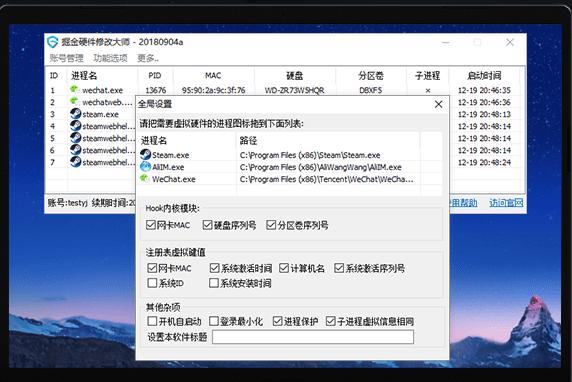Click PID value 13676

coord(156,90)
